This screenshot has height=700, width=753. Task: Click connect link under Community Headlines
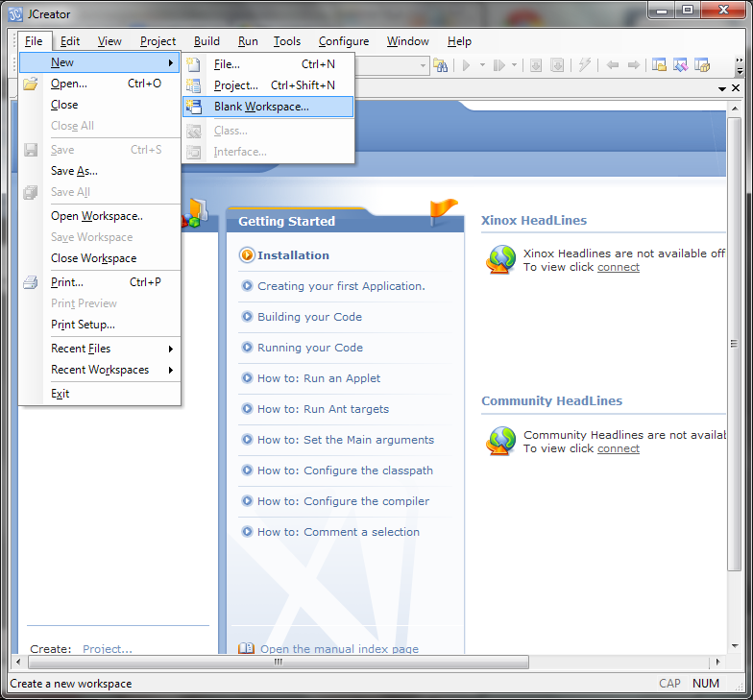point(619,448)
